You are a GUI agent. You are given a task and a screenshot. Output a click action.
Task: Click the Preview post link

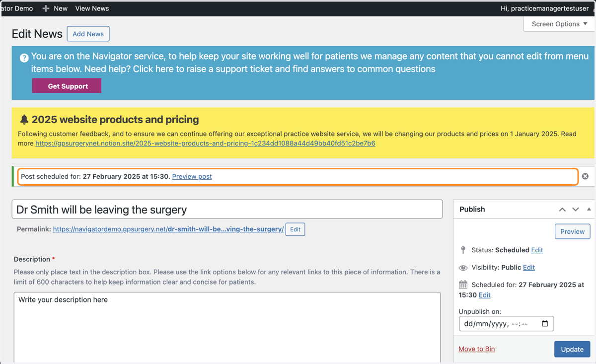(192, 176)
